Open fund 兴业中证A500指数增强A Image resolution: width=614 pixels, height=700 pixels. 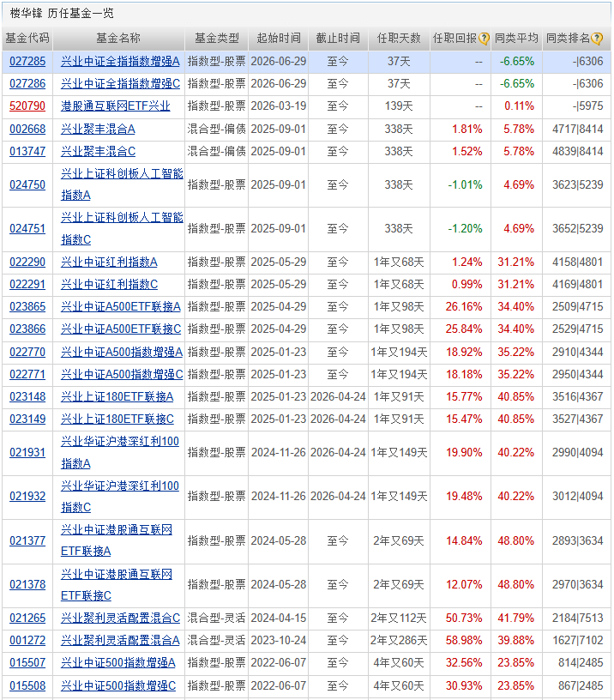pos(122,353)
